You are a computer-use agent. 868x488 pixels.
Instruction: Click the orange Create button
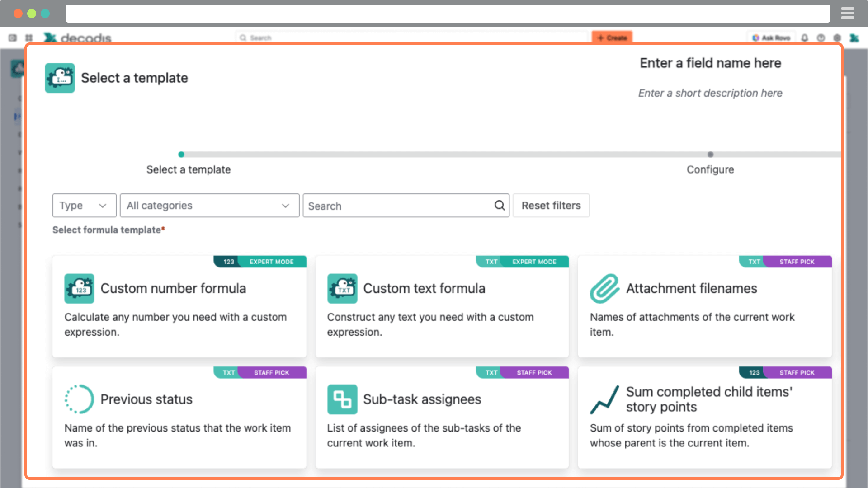point(612,38)
